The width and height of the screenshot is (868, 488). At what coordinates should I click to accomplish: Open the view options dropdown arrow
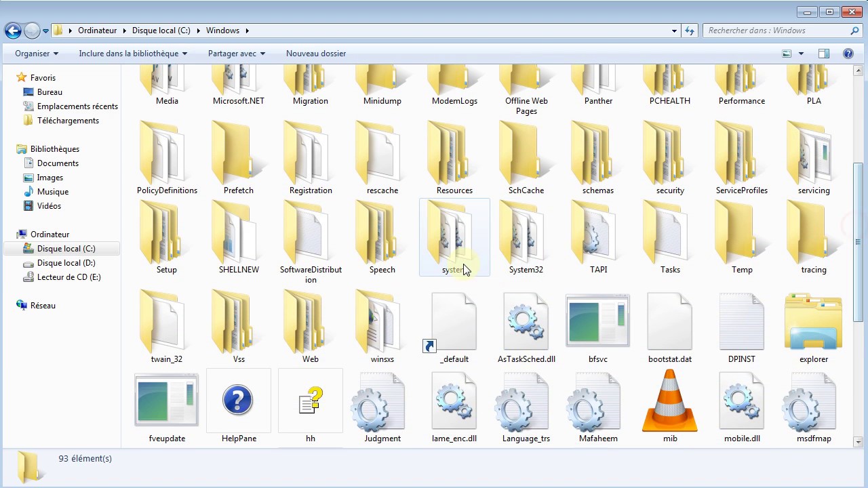coord(801,54)
